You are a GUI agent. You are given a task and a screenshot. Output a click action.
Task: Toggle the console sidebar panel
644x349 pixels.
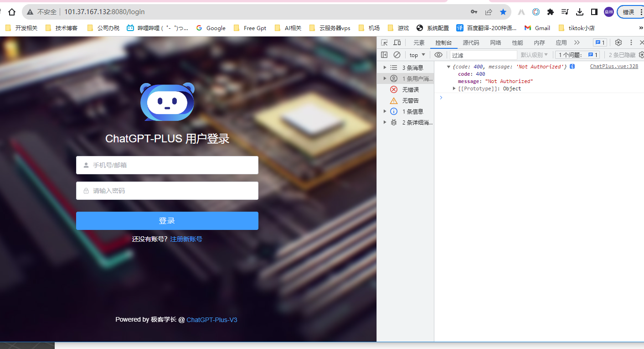384,55
